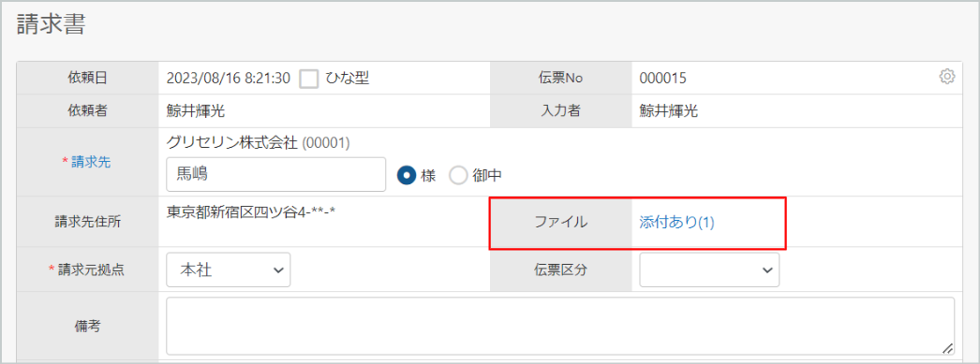Open the 添付あり(1) attachment link
Viewport: 980px width, 364px height.
[x=676, y=223]
